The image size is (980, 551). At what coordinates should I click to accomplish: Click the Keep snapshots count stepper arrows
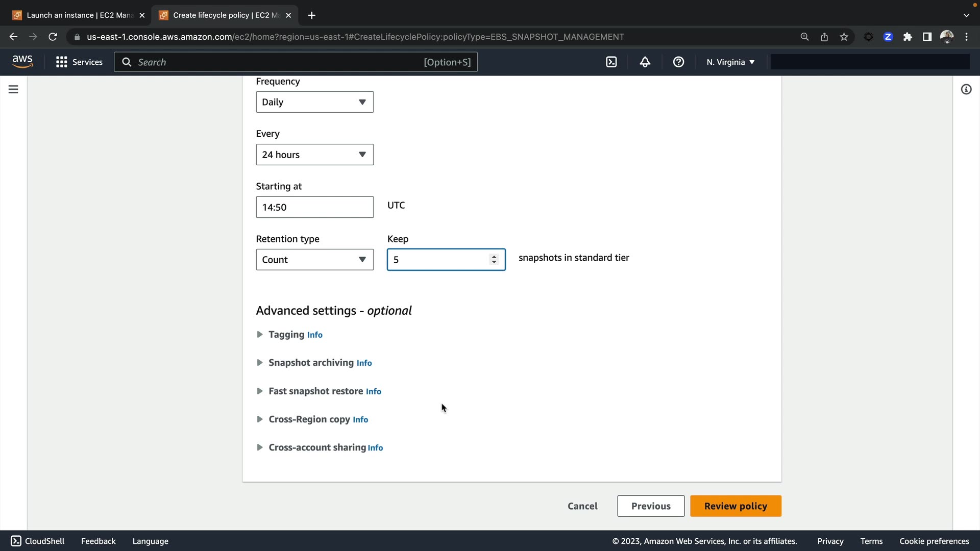494,260
